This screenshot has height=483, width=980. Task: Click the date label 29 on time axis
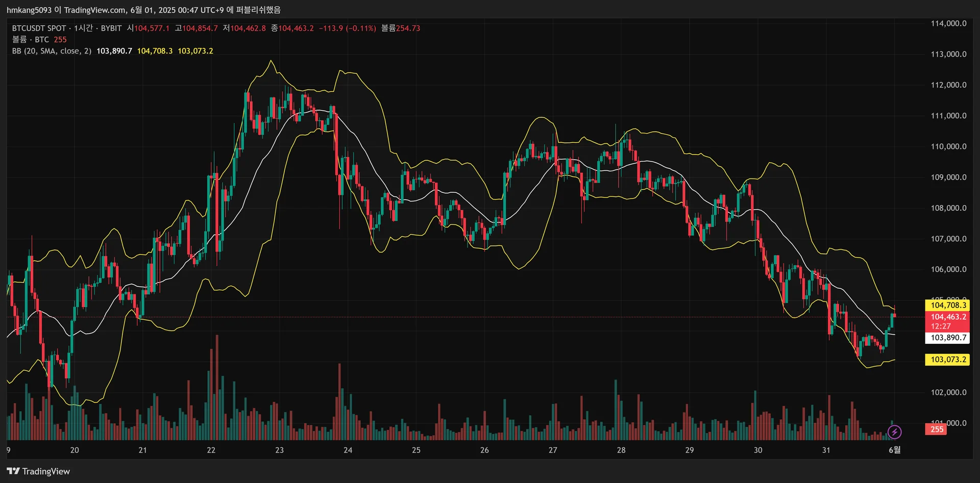pyautogui.click(x=690, y=450)
